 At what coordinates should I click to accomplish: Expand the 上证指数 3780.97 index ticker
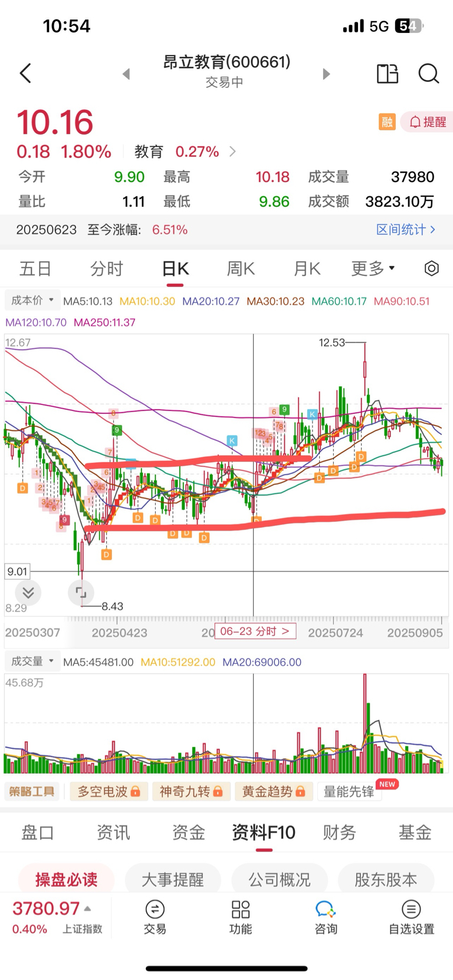(57, 917)
